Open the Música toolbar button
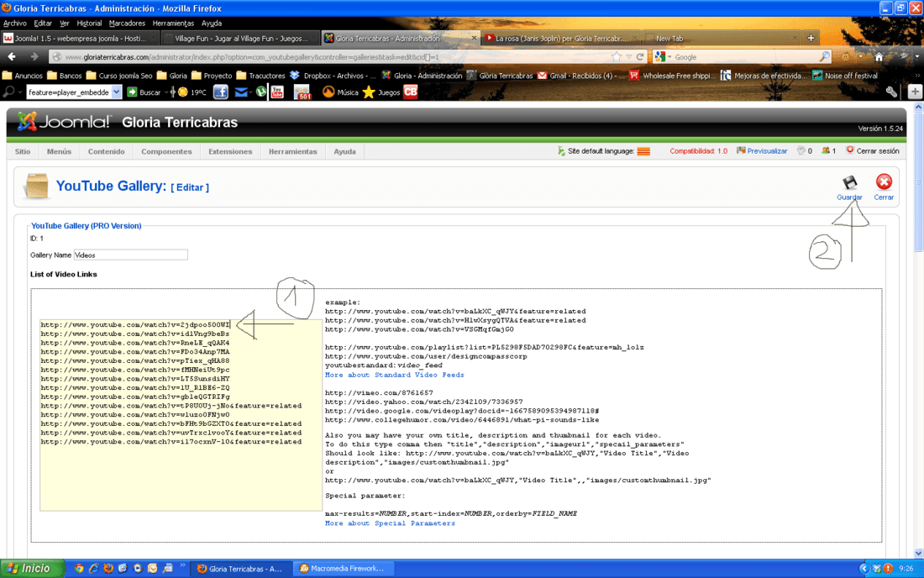924x578 pixels. [x=340, y=92]
